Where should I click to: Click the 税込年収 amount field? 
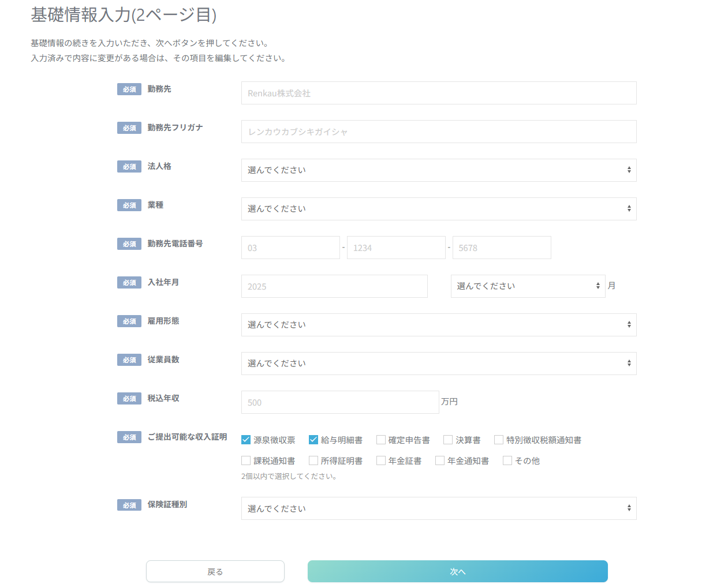pos(340,402)
